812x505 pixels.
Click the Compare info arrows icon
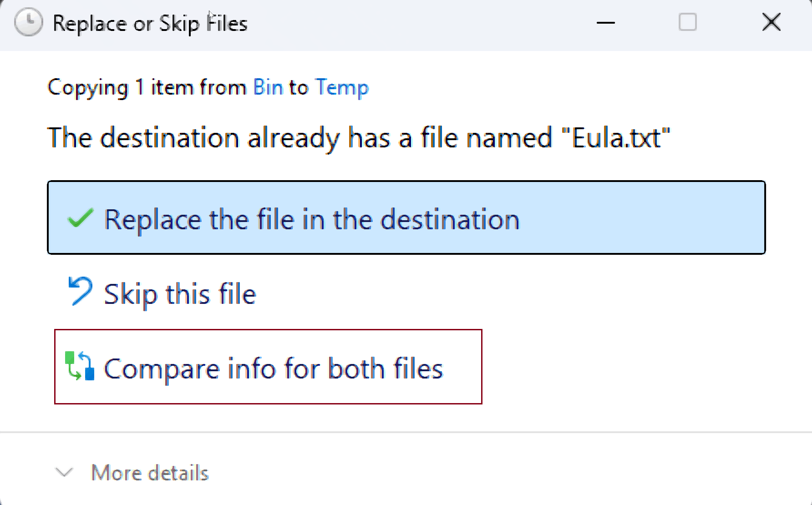click(x=80, y=367)
